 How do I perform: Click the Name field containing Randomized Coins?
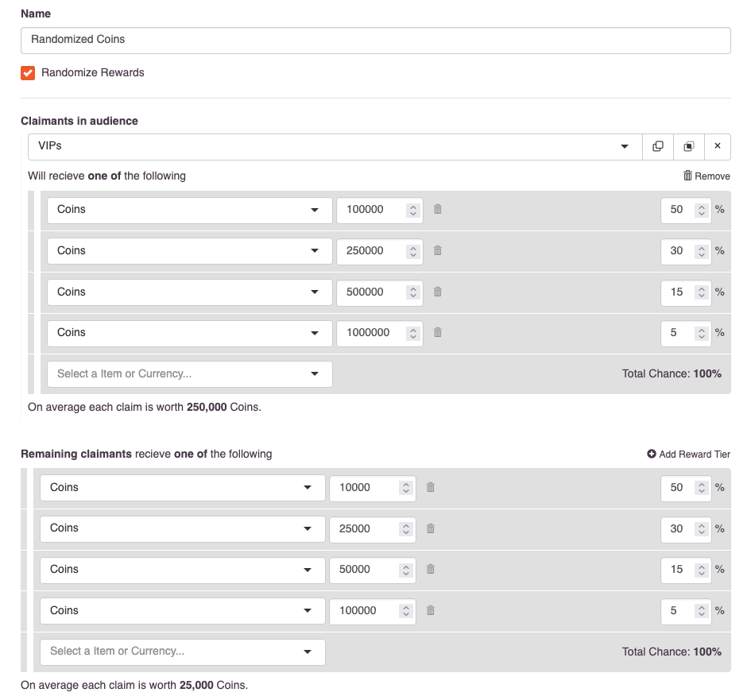click(x=376, y=40)
